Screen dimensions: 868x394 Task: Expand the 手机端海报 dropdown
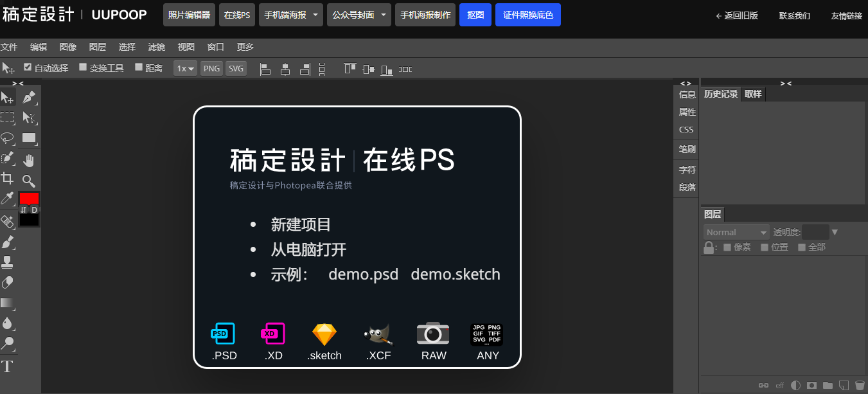(291, 15)
